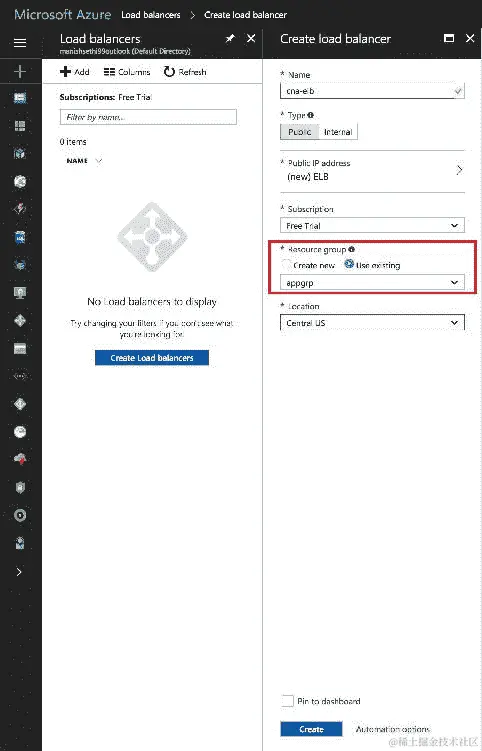Select the Use existing radio button
The width and height of the screenshot is (482, 751).
[x=349, y=264]
